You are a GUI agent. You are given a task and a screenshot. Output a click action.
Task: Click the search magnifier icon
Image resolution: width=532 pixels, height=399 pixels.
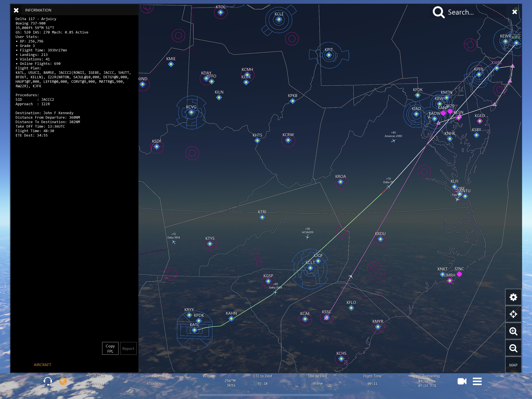pos(438,12)
